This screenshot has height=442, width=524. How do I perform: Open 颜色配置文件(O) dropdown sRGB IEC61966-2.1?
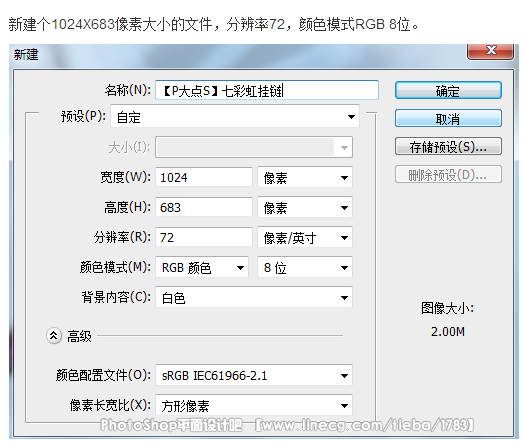tap(254, 376)
